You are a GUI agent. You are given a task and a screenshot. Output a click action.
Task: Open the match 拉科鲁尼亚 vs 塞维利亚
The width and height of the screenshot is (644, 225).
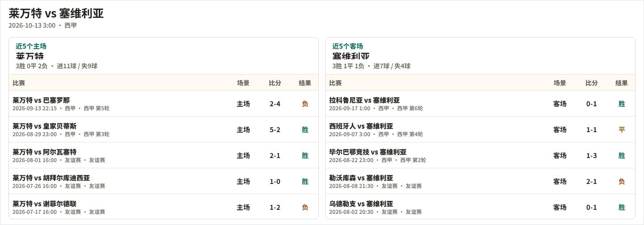click(364, 100)
